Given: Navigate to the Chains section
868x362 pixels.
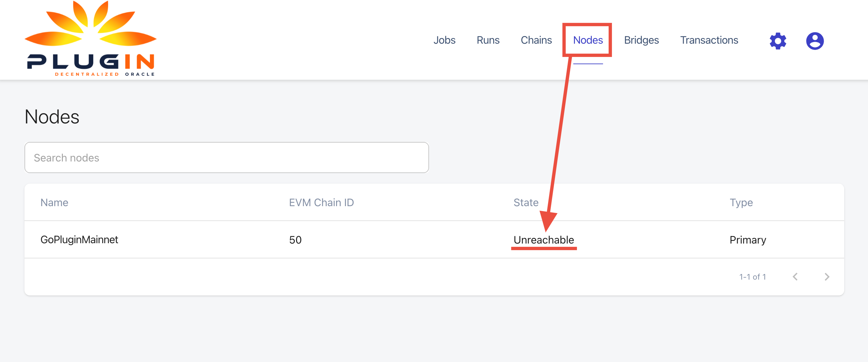Looking at the screenshot, I should tap(536, 40).
